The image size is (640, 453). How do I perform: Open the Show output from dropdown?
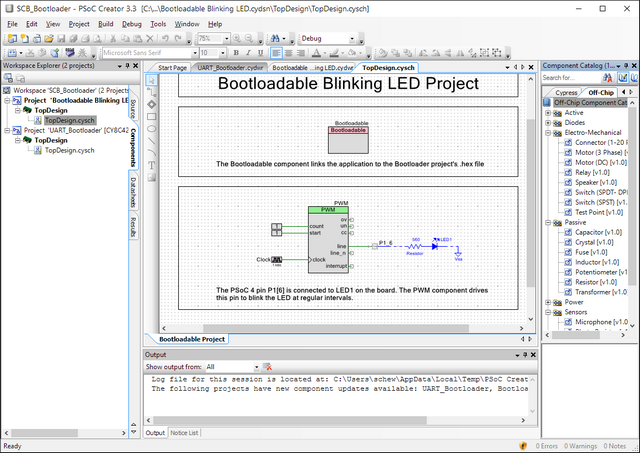(256, 367)
